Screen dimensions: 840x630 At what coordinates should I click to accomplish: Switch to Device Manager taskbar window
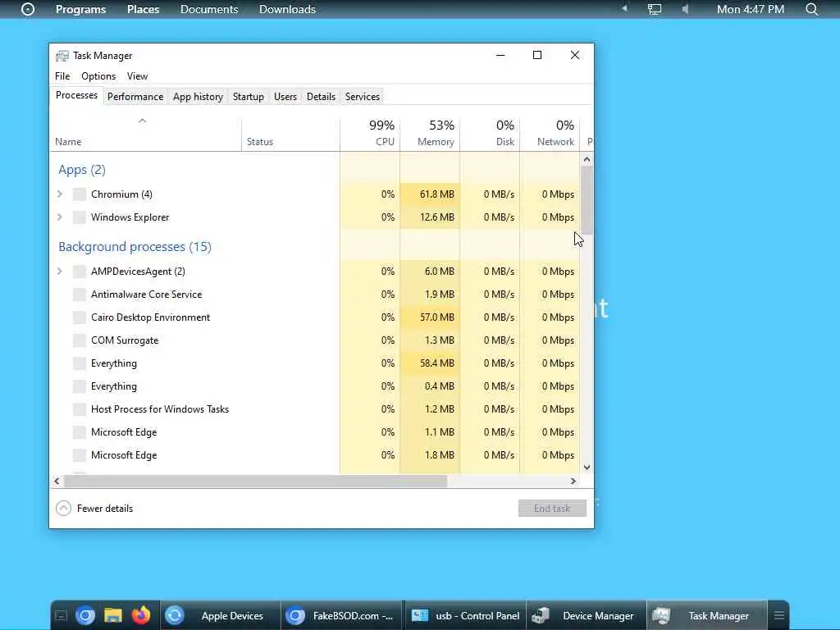[587, 615]
